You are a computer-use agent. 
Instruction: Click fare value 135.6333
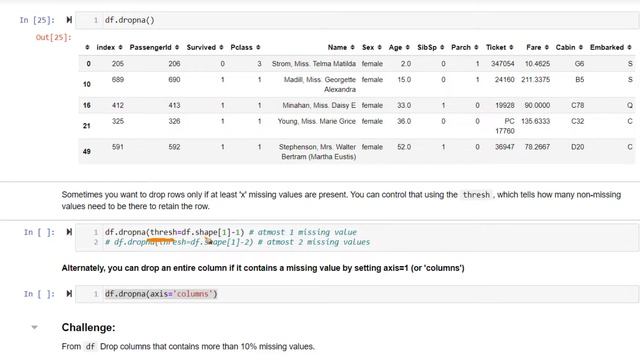click(x=535, y=121)
